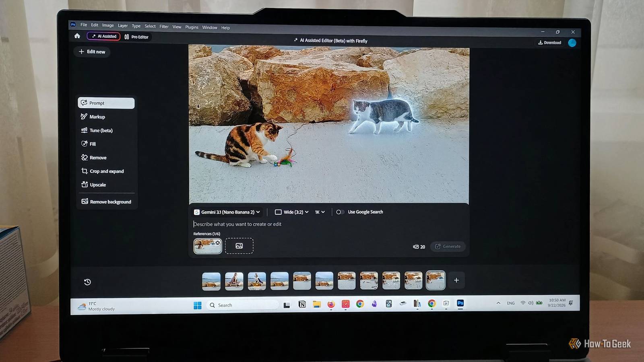This screenshot has width=644, height=362.
Task: Select the last highlighted filmstrip thumbnail
Action: coord(436,280)
